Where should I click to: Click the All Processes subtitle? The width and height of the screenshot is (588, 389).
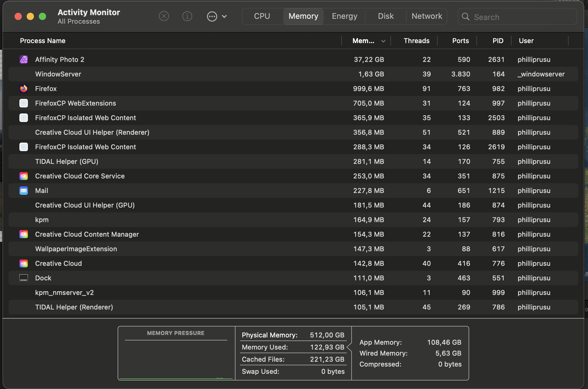tap(79, 22)
